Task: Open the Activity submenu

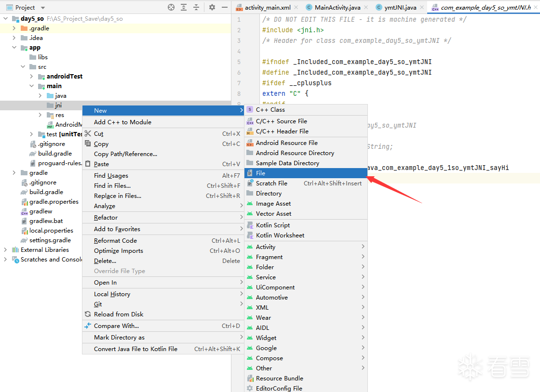Action: pyautogui.click(x=306, y=247)
